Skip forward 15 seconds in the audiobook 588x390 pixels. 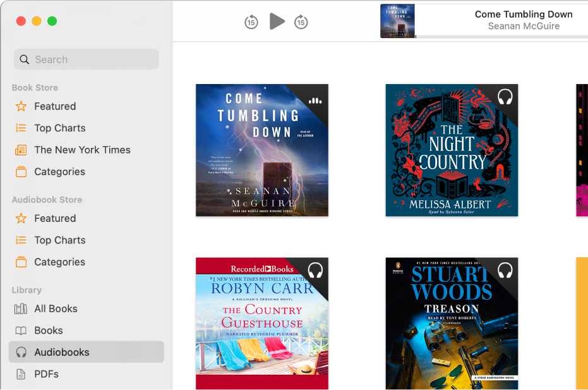(301, 22)
